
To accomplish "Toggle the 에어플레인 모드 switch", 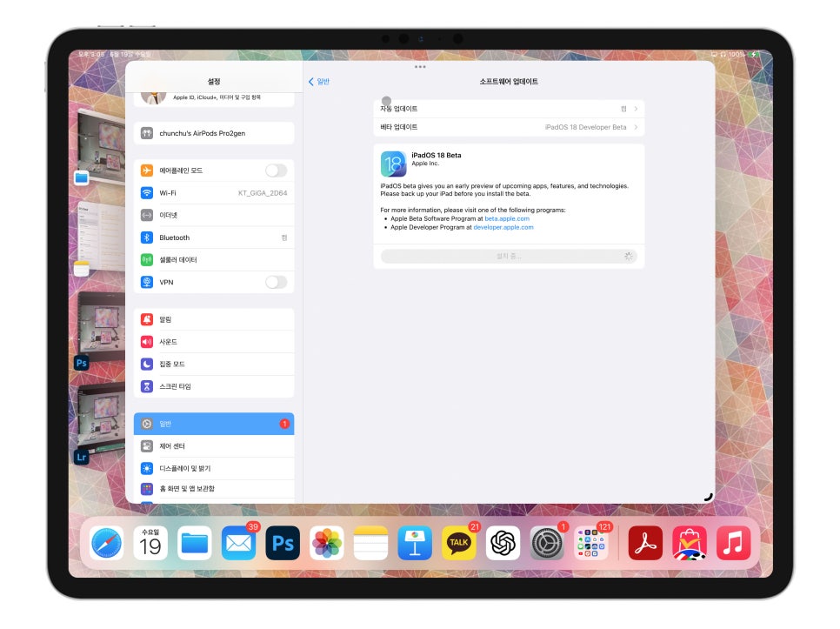I will 276,171.
